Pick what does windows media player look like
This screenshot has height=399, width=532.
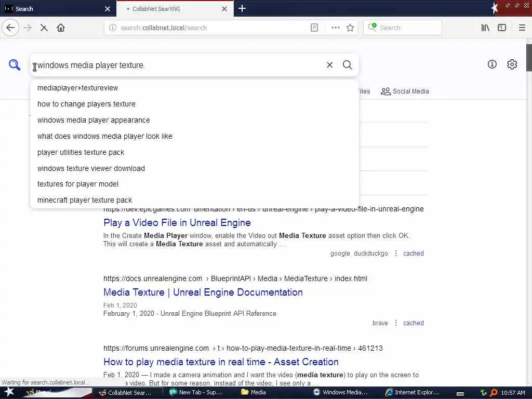pyautogui.click(x=194, y=137)
